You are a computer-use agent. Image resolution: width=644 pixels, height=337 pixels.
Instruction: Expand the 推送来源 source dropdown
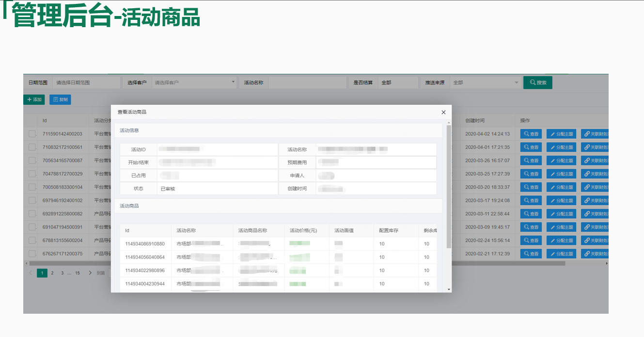tap(485, 82)
